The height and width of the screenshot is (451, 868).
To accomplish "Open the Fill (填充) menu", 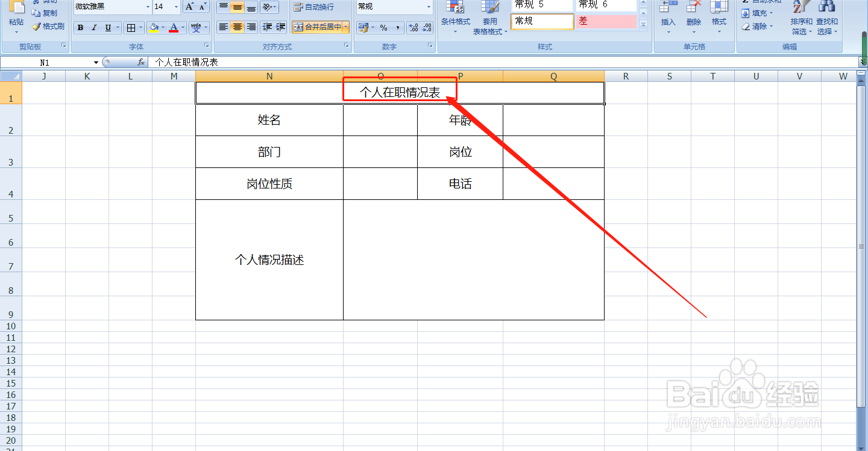I will coord(758,13).
